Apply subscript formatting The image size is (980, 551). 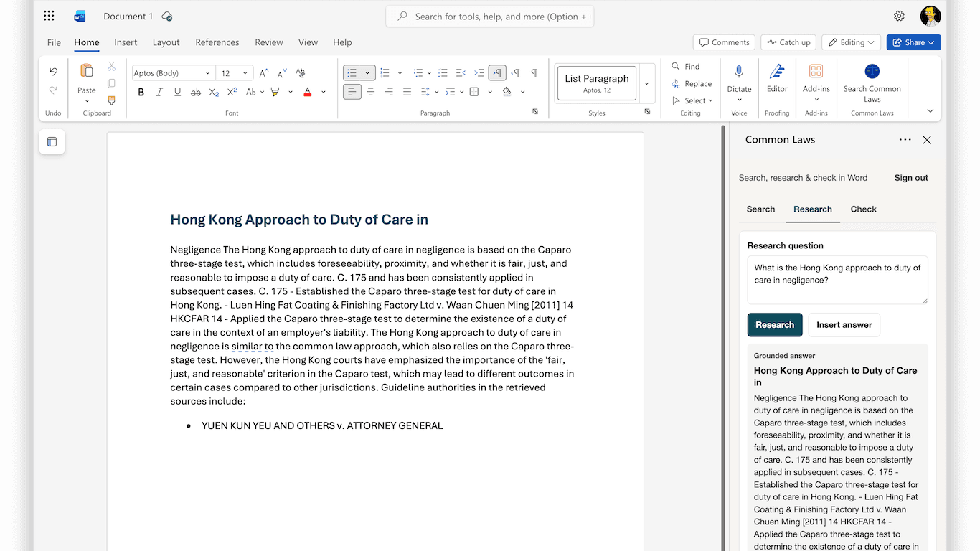(x=214, y=92)
